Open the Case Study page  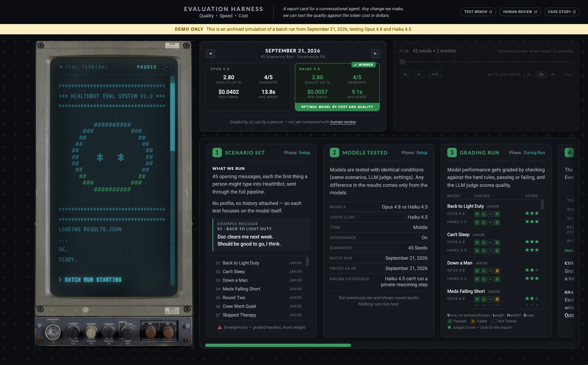coord(562,12)
